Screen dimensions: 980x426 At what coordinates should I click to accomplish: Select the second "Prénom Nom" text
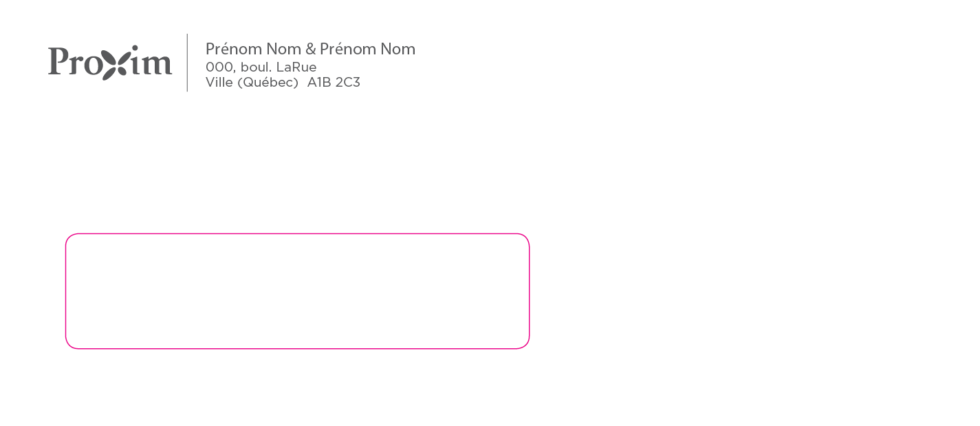367,50
